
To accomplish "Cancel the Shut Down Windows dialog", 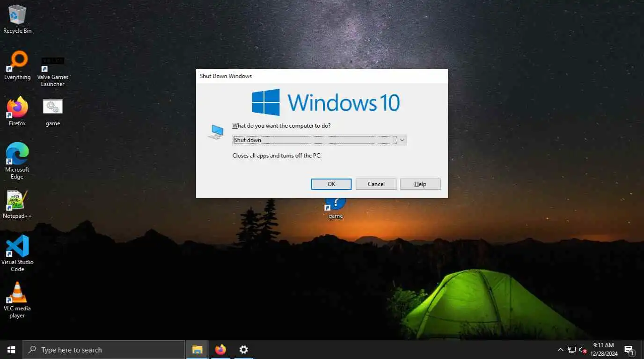I will (376, 184).
